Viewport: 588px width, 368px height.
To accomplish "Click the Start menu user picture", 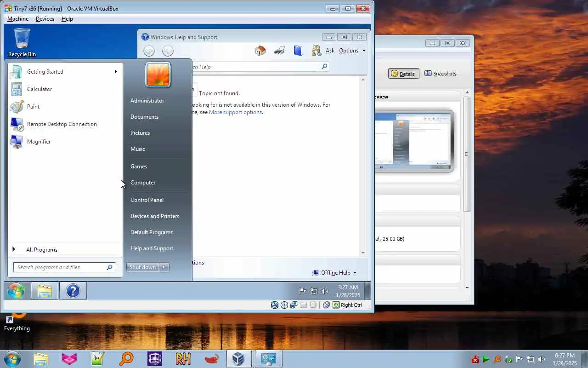I will [158, 75].
